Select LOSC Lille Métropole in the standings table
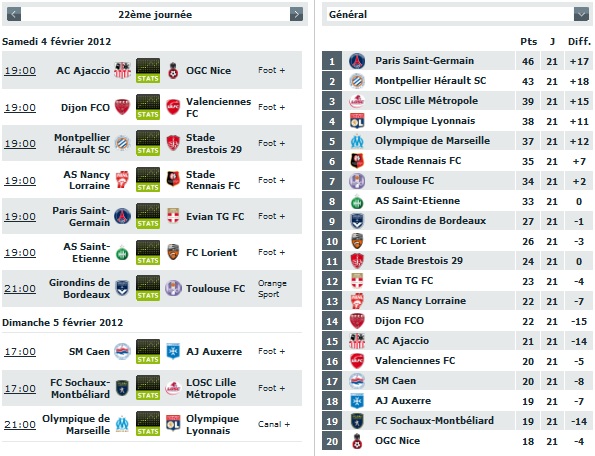Image resolution: width=595 pixels, height=456 pixels. coord(427,101)
